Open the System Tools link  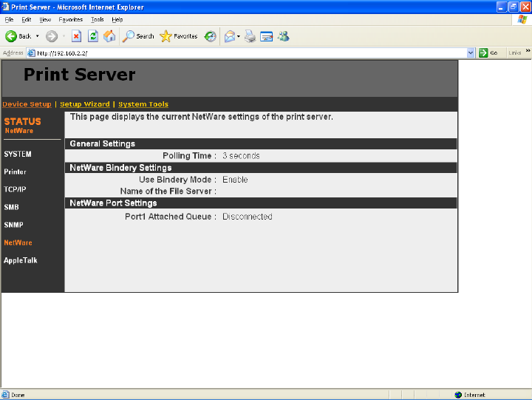pyautogui.click(x=143, y=104)
